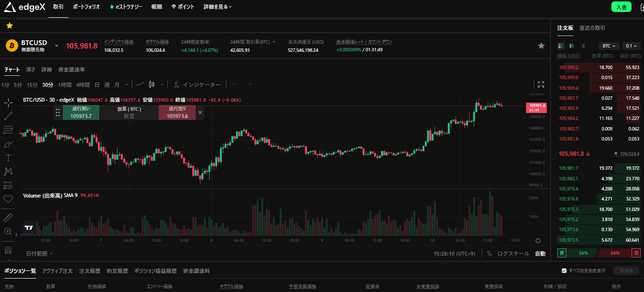Screen dimensions: 644x292
Task: Select the crosshair cursor tool
Action: [8, 102]
